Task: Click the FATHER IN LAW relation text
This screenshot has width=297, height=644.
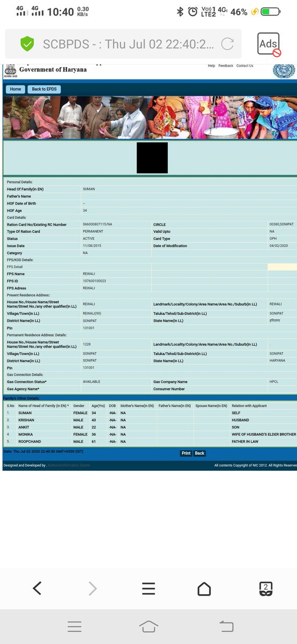Action: (x=245, y=441)
